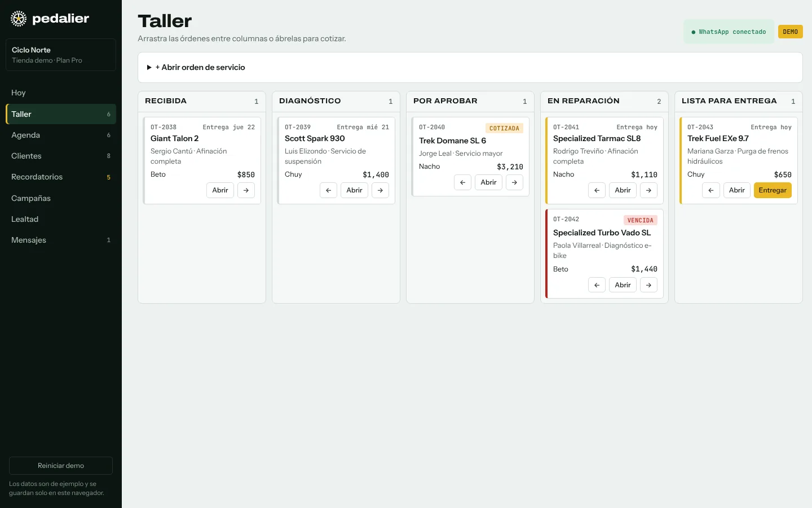812x508 pixels.
Task: Click order number OT-2038
Action: 164,128
